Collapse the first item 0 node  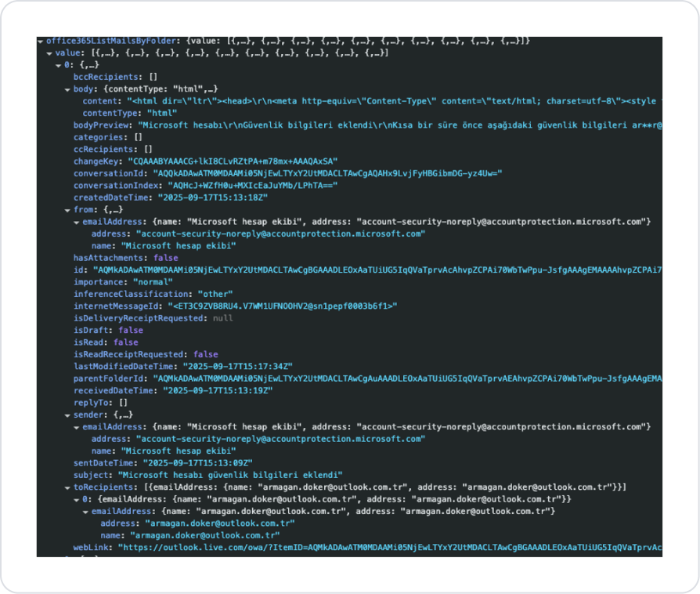point(59,66)
